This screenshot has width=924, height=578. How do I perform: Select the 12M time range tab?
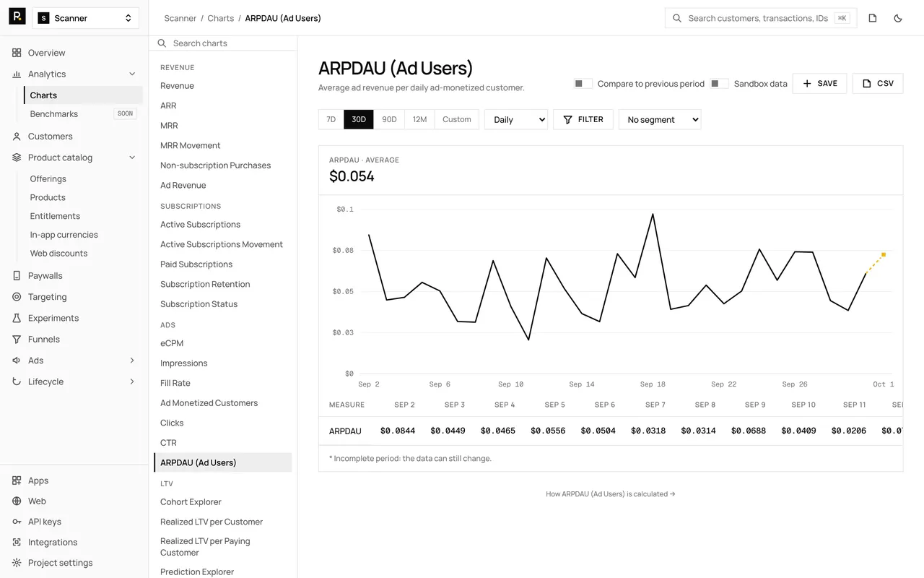click(x=419, y=119)
